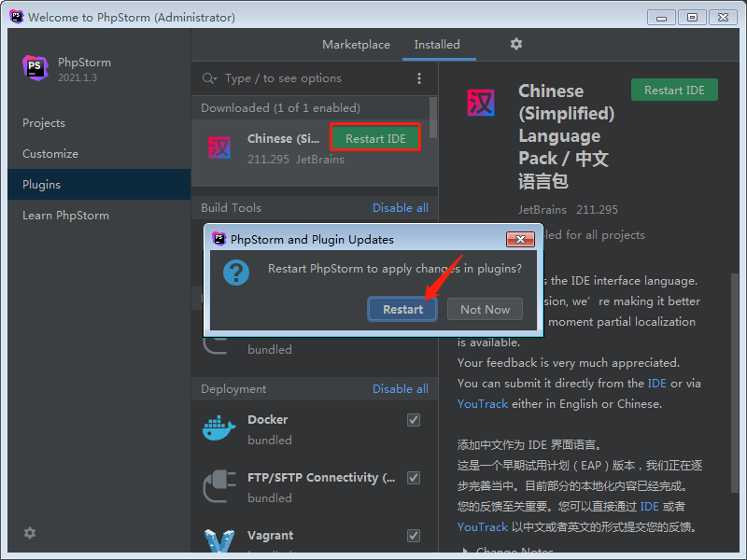
Task: Switch to the Marketplace tab
Action: (356, 45)
